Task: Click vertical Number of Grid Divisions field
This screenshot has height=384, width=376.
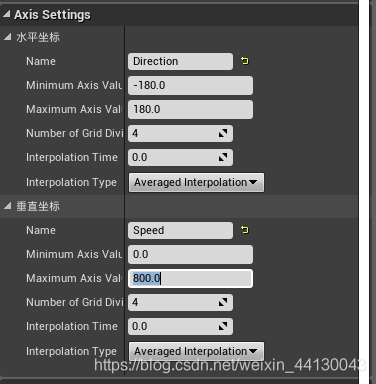Action: pos(180,302)
